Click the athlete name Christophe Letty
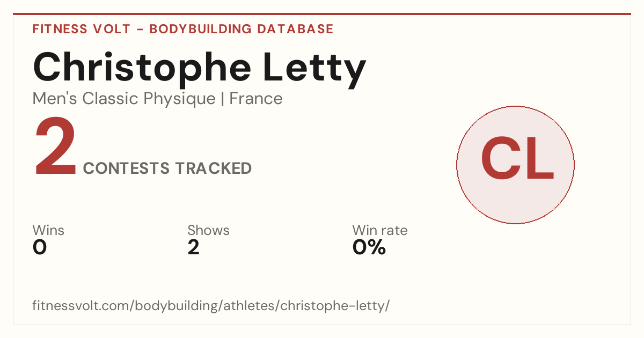 (200, 67)
